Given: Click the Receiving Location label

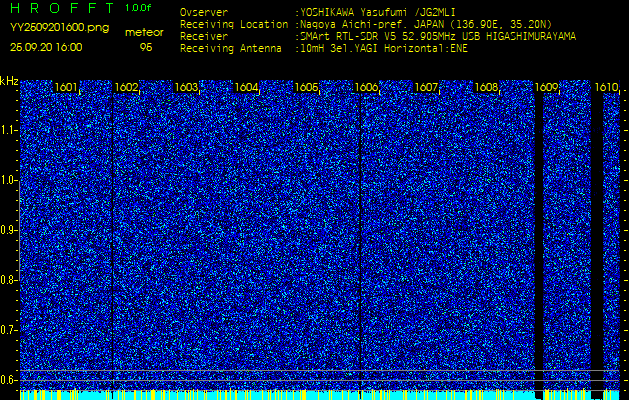Looking at the screenshot, I should coord(234,24).
